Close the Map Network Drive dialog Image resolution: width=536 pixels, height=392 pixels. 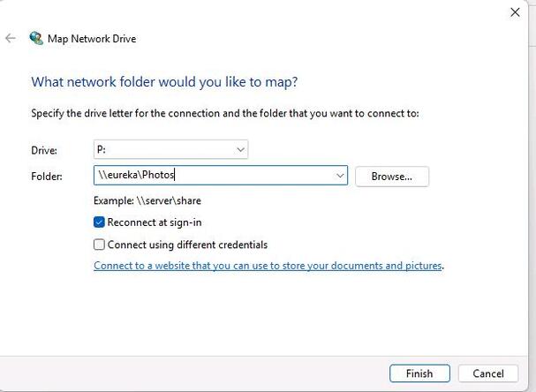pos(515,12)
